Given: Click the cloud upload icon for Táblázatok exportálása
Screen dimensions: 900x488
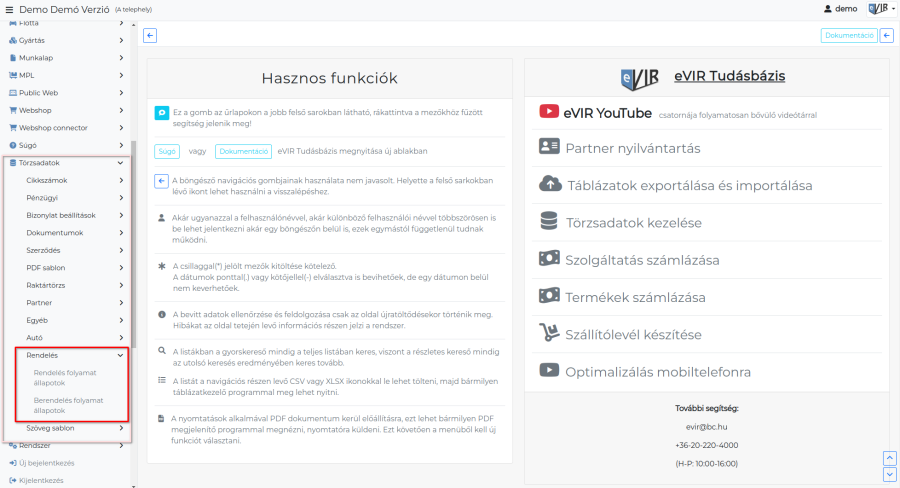Looking at the screenshot, I should click(x=548, y=184).
